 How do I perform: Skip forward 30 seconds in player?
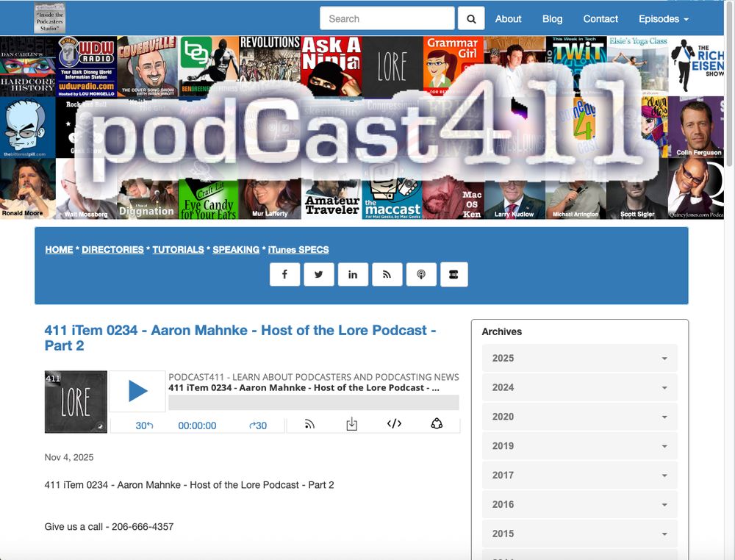coord(258,426)
